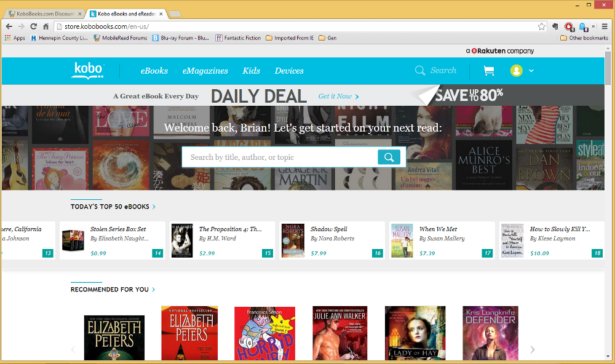Viewport: 615px width, 364px height.
Task: Show next recommended books with right arrow
Action: (532, 349)
